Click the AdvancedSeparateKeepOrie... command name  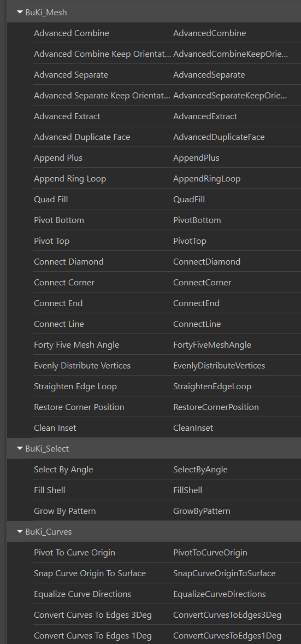pos(230,95)
